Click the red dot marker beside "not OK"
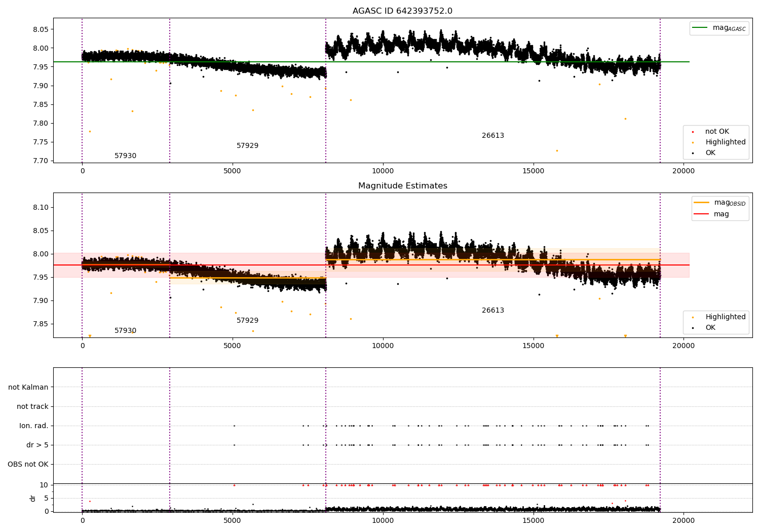Image resolution: width=760 pixels, height=532 pixels. [693, 132]
